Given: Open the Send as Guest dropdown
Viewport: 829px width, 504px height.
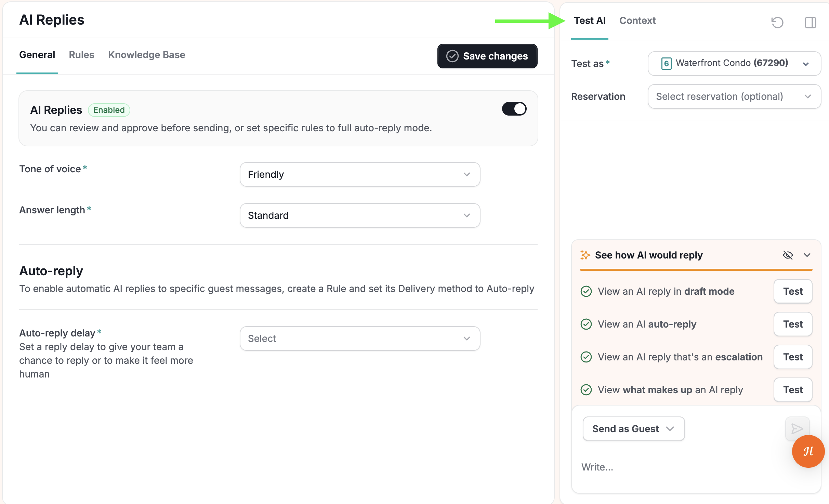Looking at the screenshot, I should [x=633, y=429].
